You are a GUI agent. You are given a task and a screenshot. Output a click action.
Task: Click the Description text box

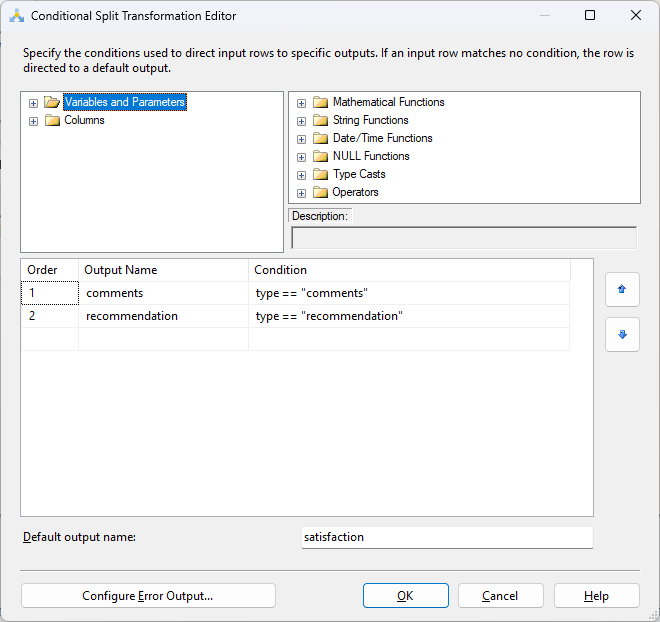(464, 238)
